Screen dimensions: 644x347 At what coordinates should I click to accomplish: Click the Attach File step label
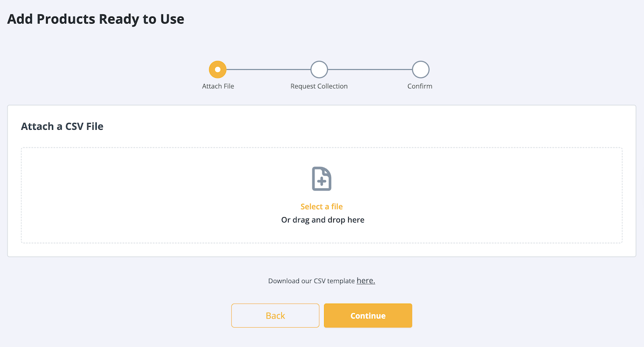click(x=218, y=86)
